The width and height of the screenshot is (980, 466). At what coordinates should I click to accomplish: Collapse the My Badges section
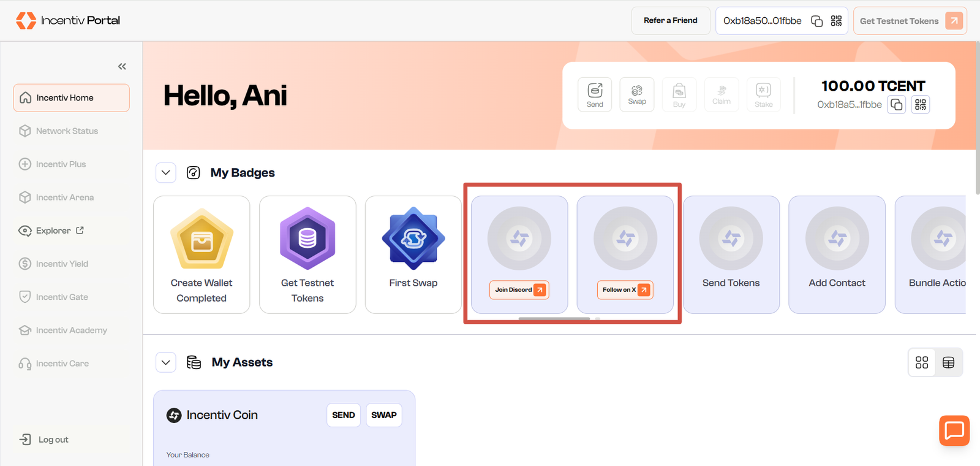pyautogui.click(x=166, y=173)
